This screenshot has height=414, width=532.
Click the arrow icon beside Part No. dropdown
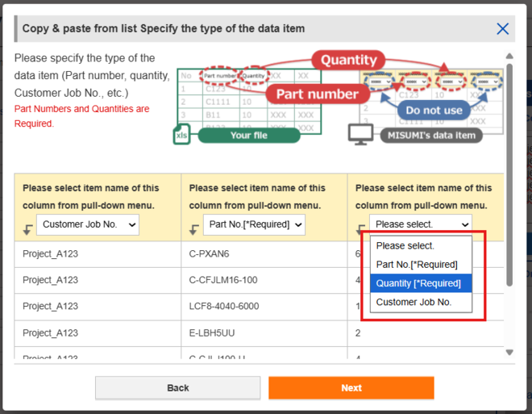[x=194, y=229]
